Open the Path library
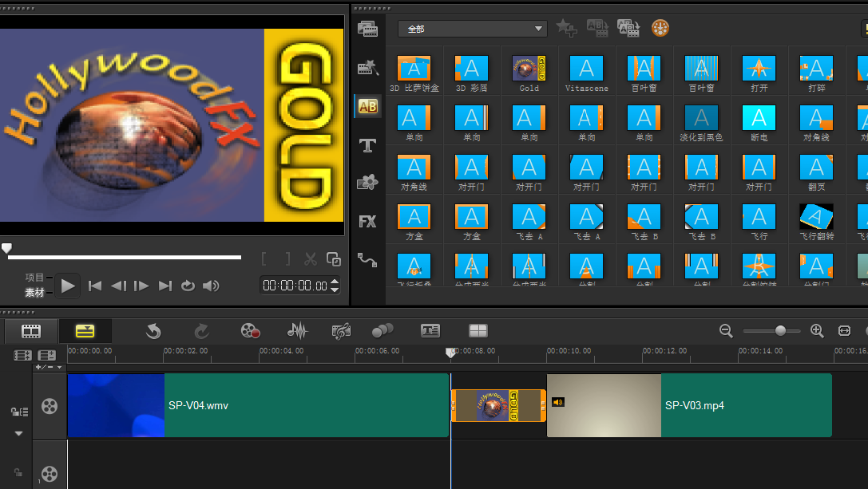The height and width of the screenshot is (489, 868). (367, 259)
